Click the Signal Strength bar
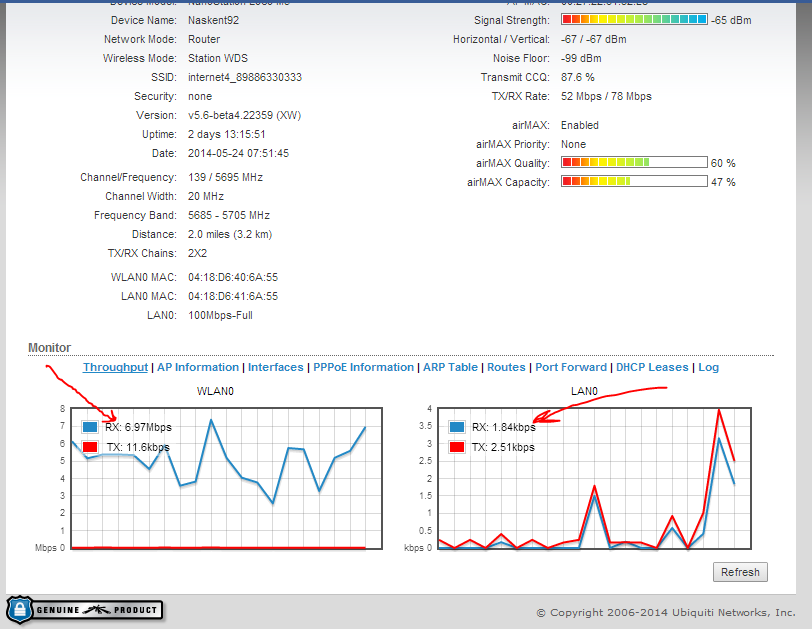This screenshot has width=812, height=629. 634,20
